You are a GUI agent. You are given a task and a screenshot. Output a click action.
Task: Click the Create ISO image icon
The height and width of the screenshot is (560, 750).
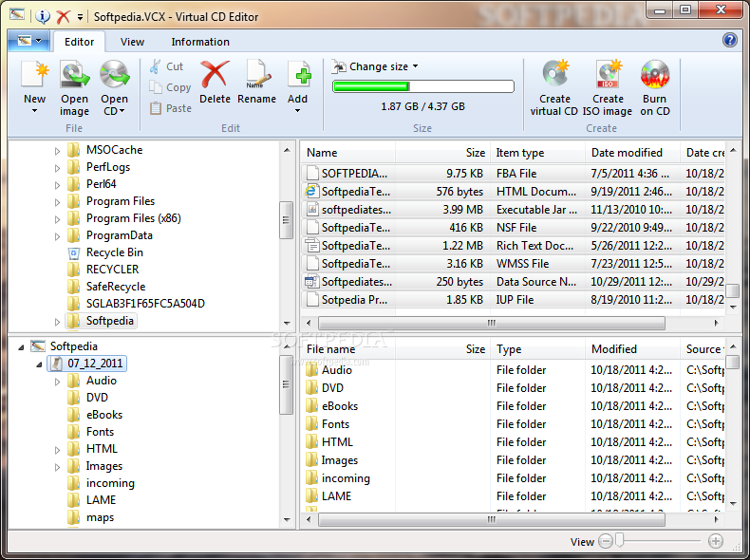point(608,75)
